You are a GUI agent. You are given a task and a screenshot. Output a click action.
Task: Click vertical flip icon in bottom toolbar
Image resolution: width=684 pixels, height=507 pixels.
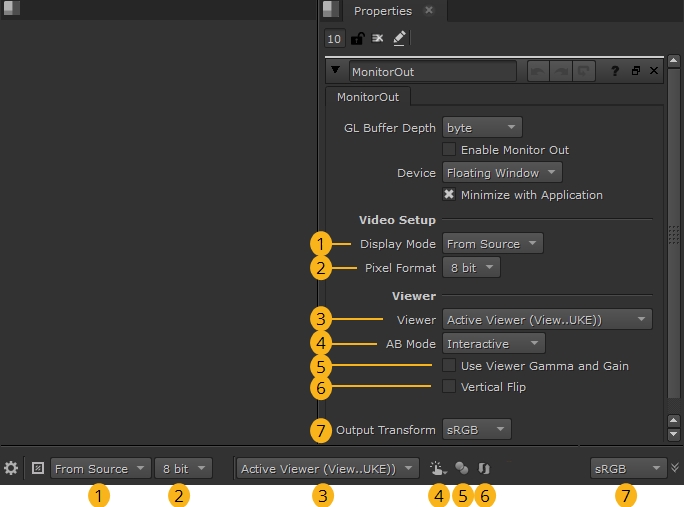click(x=484, y=468)
